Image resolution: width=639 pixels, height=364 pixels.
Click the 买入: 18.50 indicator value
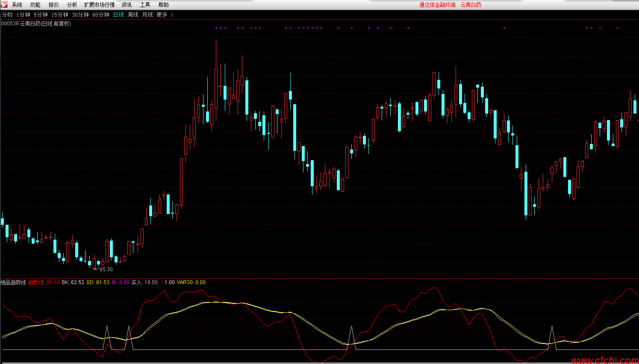pyautogui.click(x=144, y=282)
